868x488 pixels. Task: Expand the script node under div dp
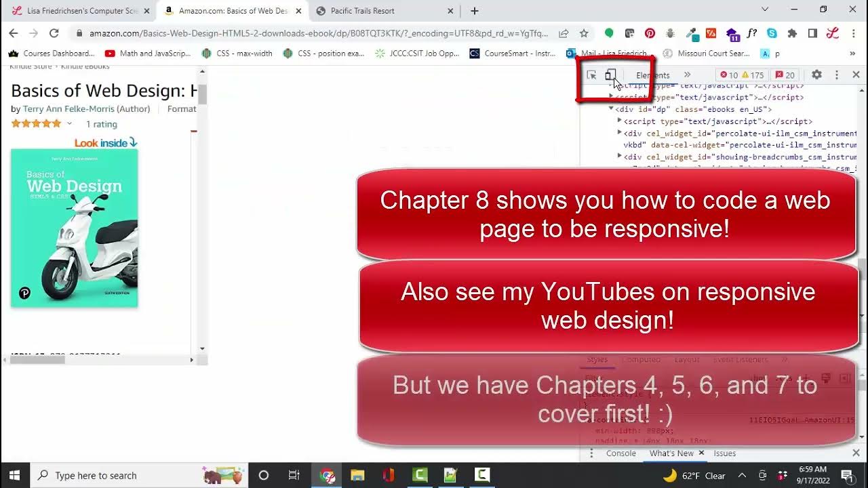pyautogui.click(x=619, y=121)
